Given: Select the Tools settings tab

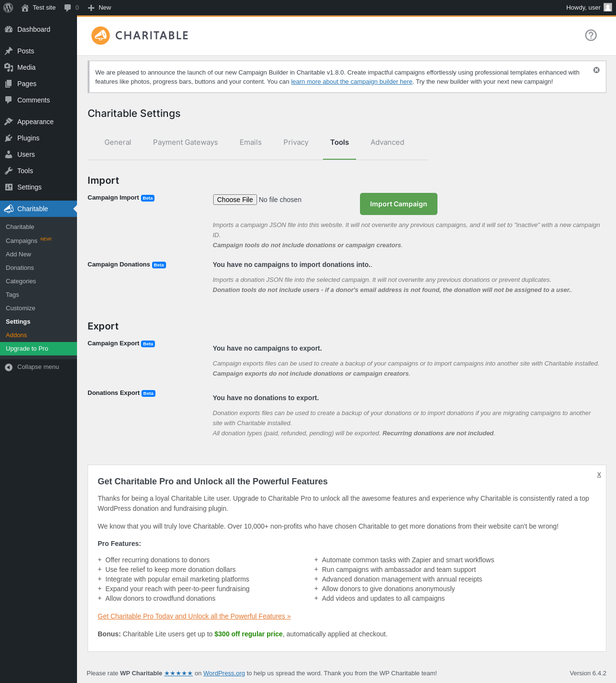Looking at the screenshot, I should click(340, 142).
